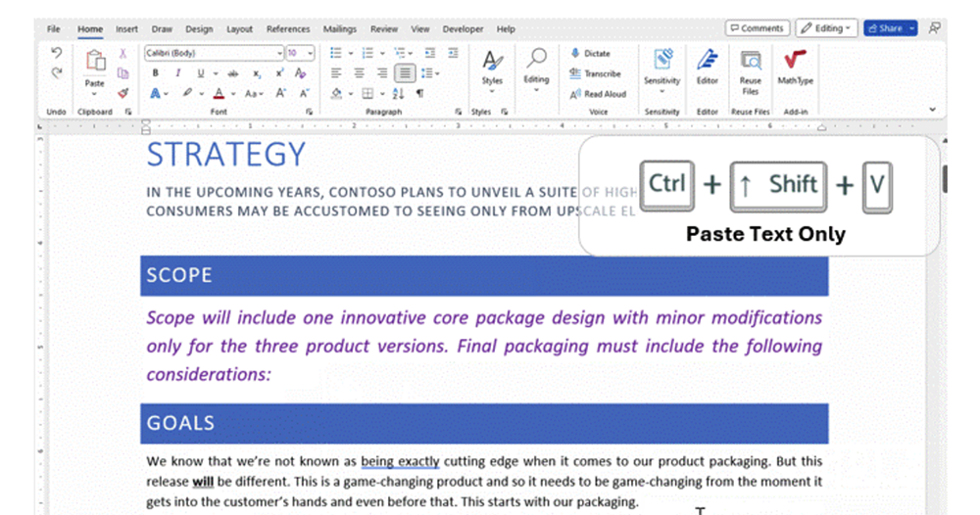Decrease paragraph indent
Viewport: 980px width, 515px height.
tap(430, 53)
